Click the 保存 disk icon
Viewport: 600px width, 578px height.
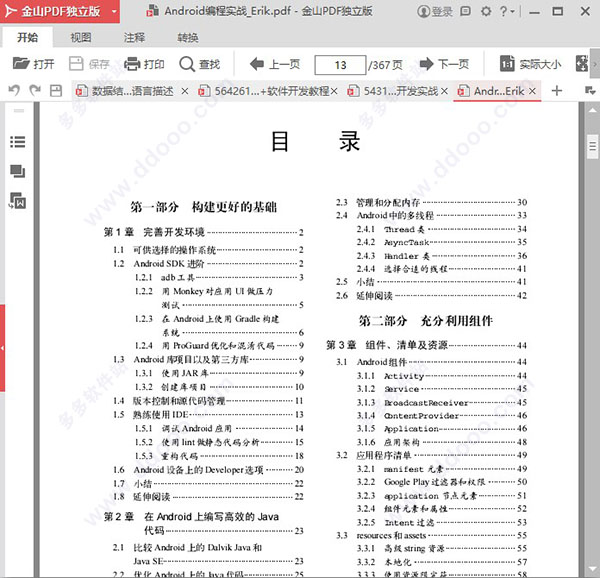point(76,63)
